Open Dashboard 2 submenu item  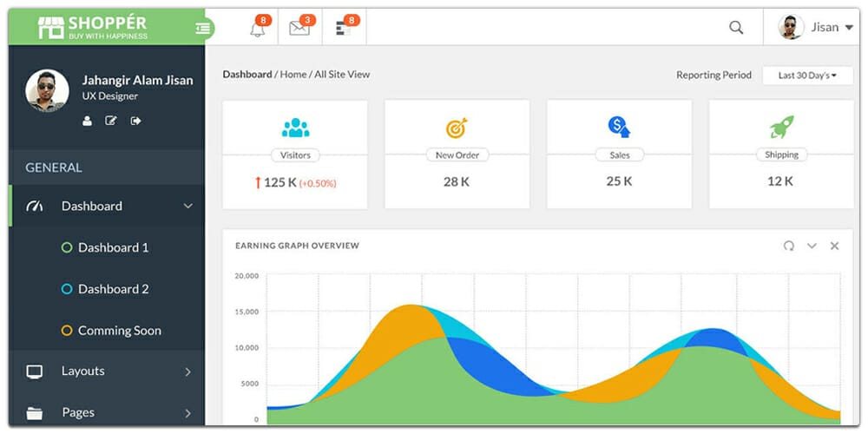tap(114, 289)
